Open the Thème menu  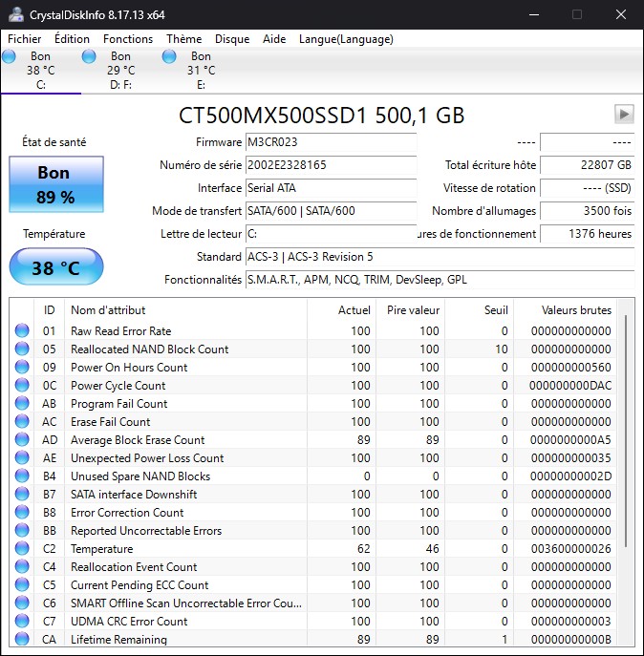pyautogui.click(x=183, y=39)
